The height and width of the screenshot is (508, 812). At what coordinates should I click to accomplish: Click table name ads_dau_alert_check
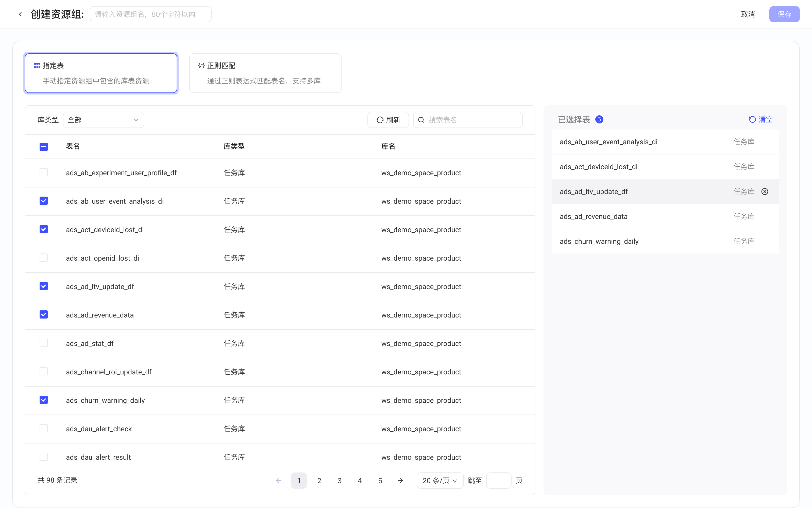click(x=99, y=429)
